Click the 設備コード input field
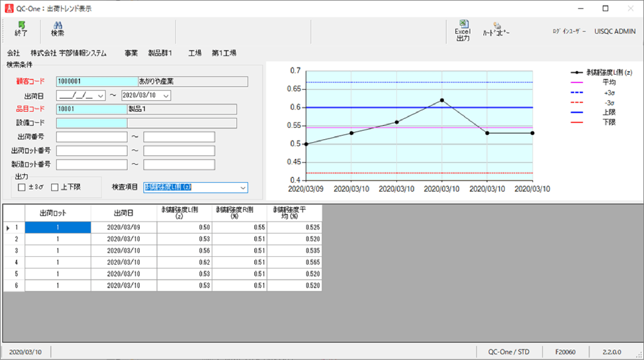Image resolution: width=644 pixels, height=360 pixels. [91, 123]
